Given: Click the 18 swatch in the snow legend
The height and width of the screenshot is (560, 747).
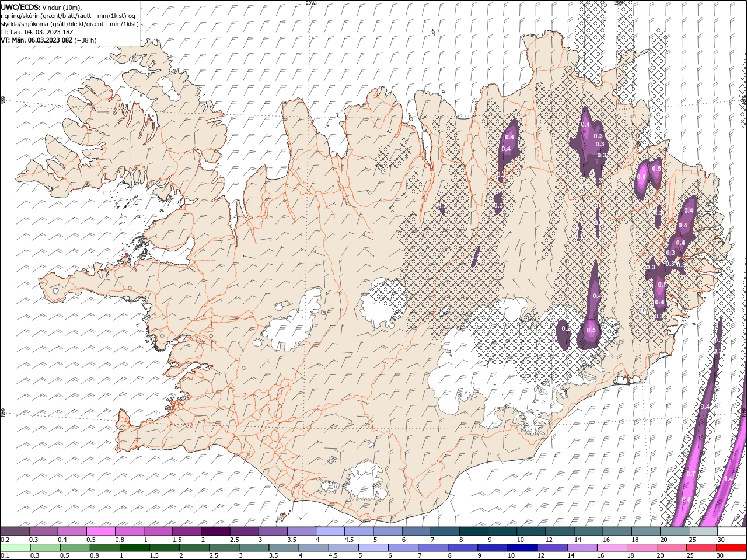Looking at the screenshot, I should 646,531.
